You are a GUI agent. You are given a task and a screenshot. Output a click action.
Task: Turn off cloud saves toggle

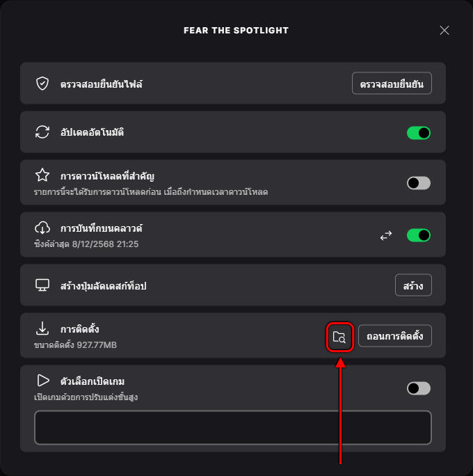(419, 236)
